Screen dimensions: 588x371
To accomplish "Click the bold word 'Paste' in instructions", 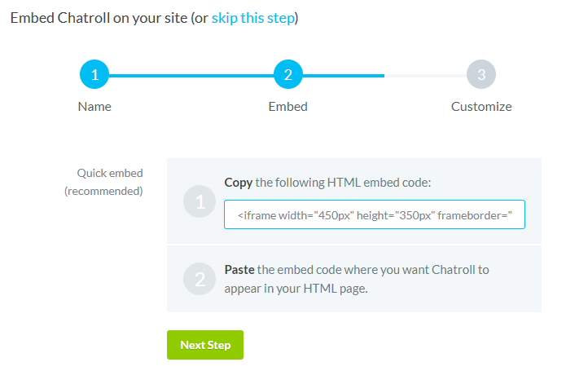I will (239, 270).
